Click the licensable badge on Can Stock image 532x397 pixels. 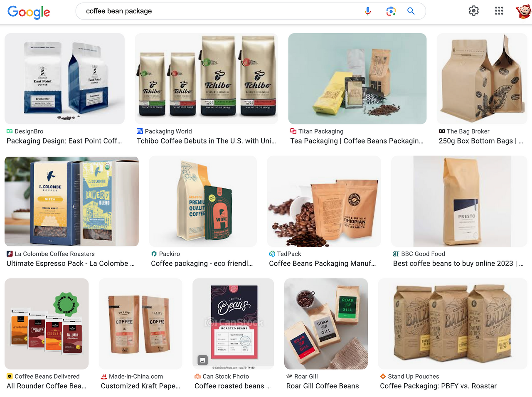tap(202, 360)
